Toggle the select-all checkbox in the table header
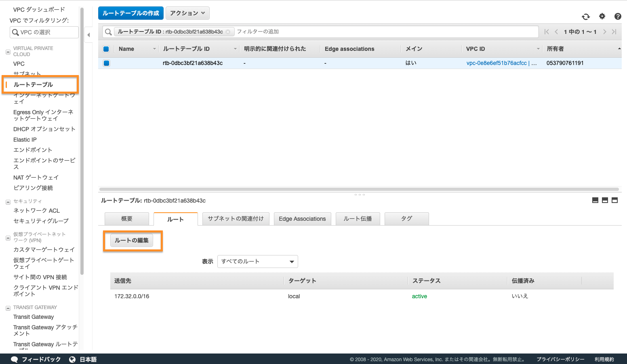Screen dimensions: 627x364 tap(106, 49)
